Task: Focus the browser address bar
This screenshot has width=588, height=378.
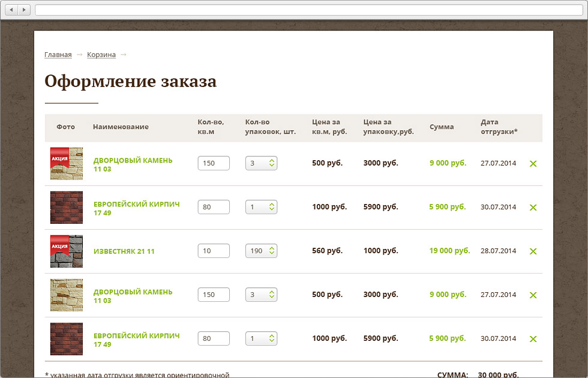Action: click(x=308, y=10)
